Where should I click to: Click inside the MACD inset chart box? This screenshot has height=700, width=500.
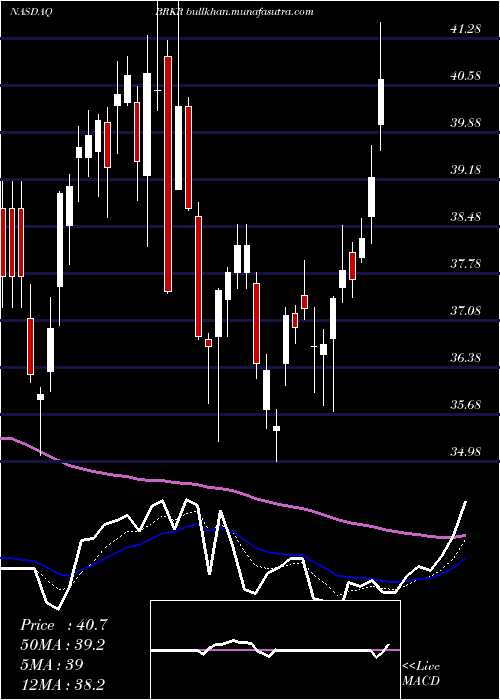click(x=275, y=650)
